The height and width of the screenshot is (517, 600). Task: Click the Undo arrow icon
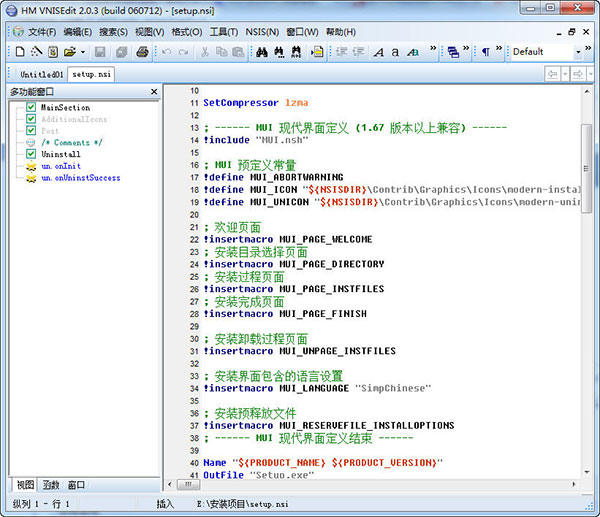click(165, 51)
